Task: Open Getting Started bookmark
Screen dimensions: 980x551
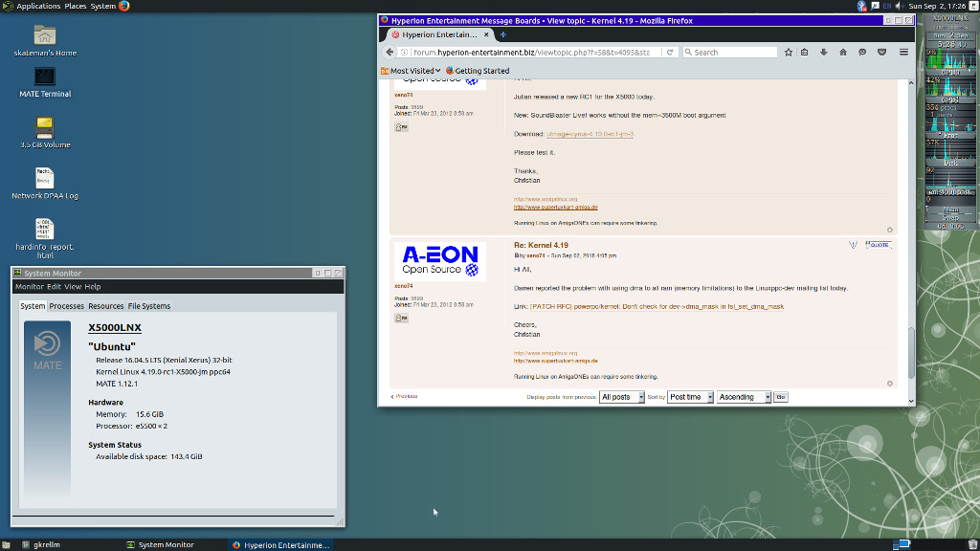Action: tap(478, 71)
